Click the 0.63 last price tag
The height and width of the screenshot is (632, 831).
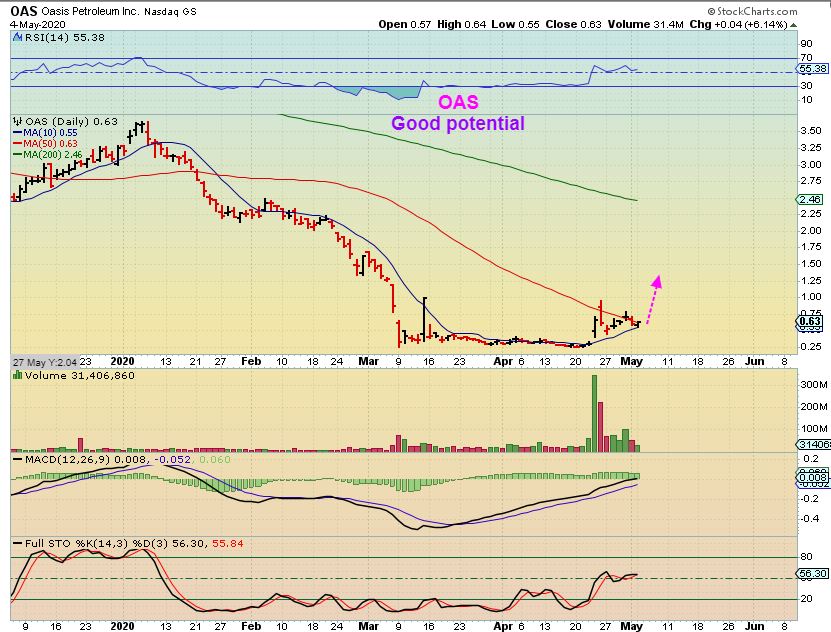[x=810, y=321]
